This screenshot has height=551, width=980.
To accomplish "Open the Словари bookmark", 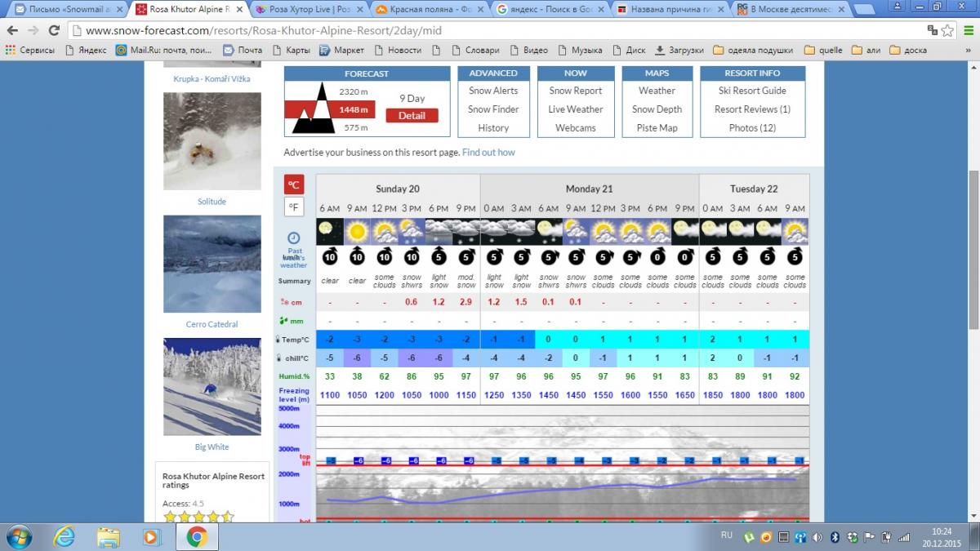I will tap(474, 50).
